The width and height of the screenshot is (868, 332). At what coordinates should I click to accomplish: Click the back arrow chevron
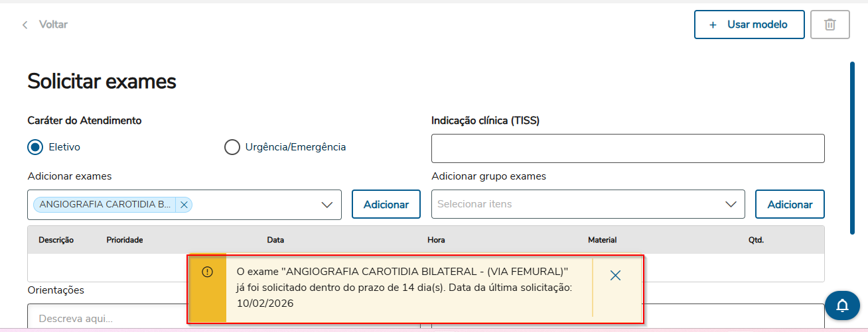[25, 25]
